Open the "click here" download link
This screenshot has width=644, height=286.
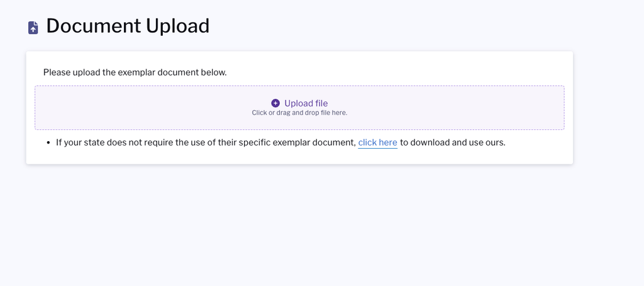377,143
